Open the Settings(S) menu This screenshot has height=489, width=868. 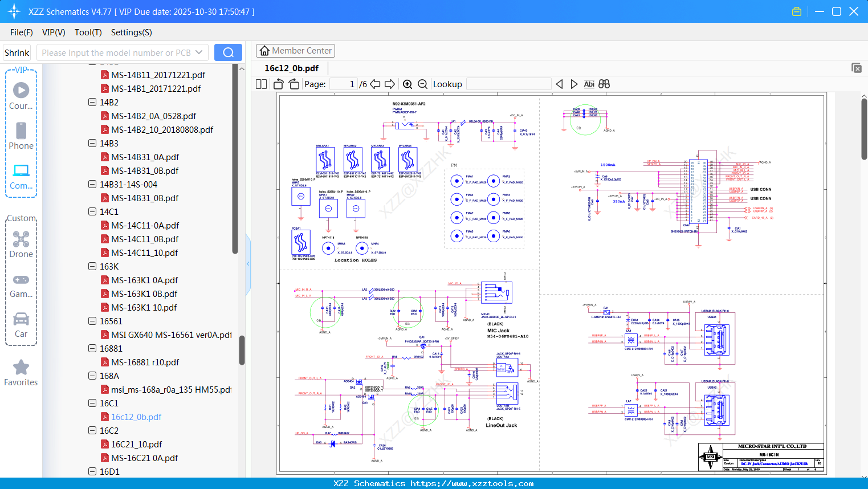pyautogui.click(x=131, y=32)
